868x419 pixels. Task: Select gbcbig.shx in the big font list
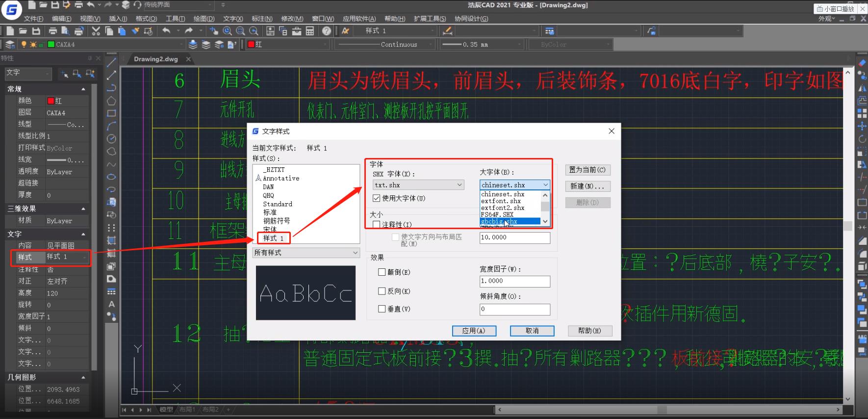[x=510, y=221]
